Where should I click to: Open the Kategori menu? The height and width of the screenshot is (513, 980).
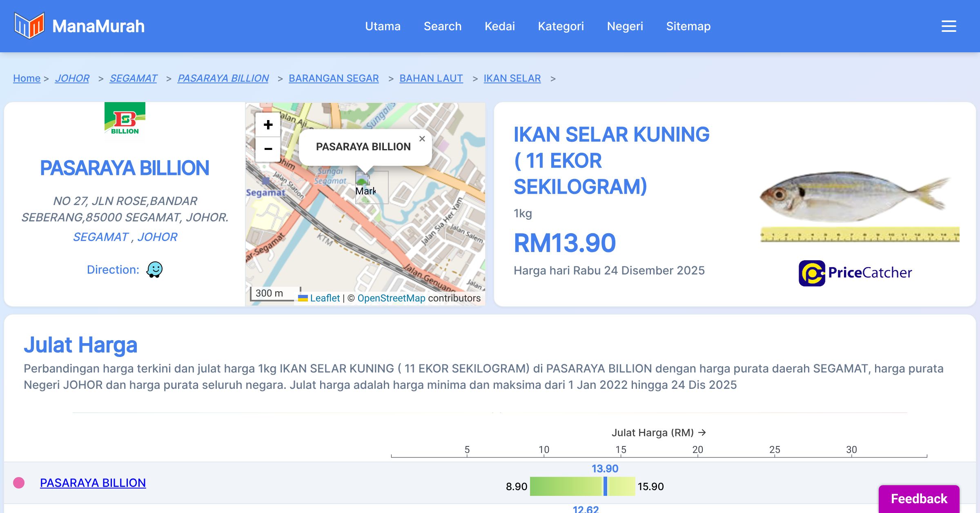coord(561,26)
